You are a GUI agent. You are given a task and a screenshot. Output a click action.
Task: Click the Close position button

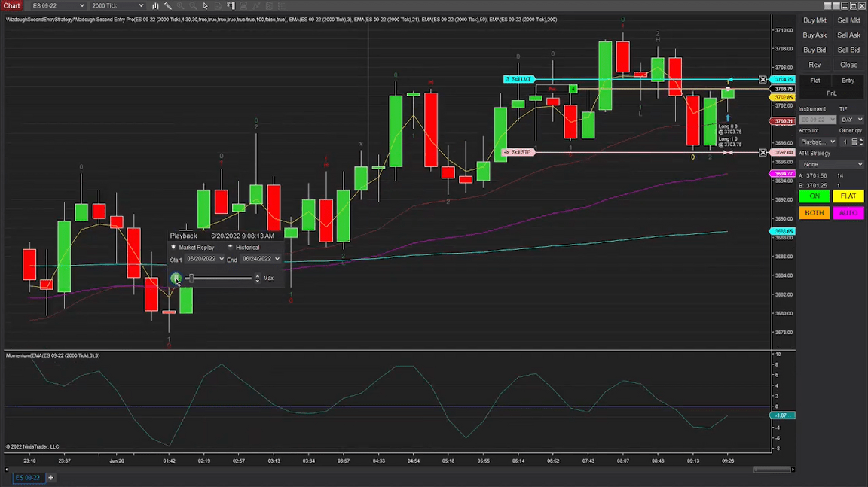pos(848,65)
